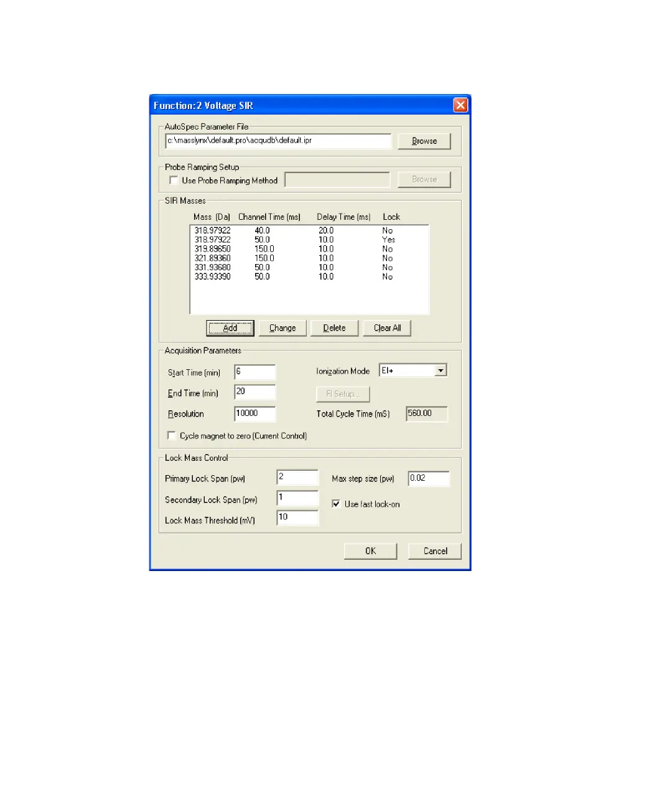Click the Lock Mass Threshold field
The height and width of the screenshot is (807, 672).
click(297, 518)
